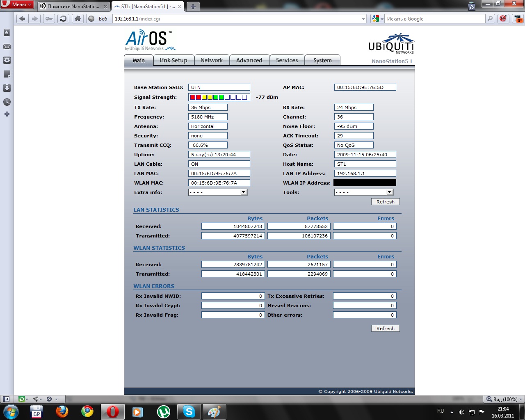Open the History panel clock icon
The image size is (525, 420).
(x=7, y=102)
